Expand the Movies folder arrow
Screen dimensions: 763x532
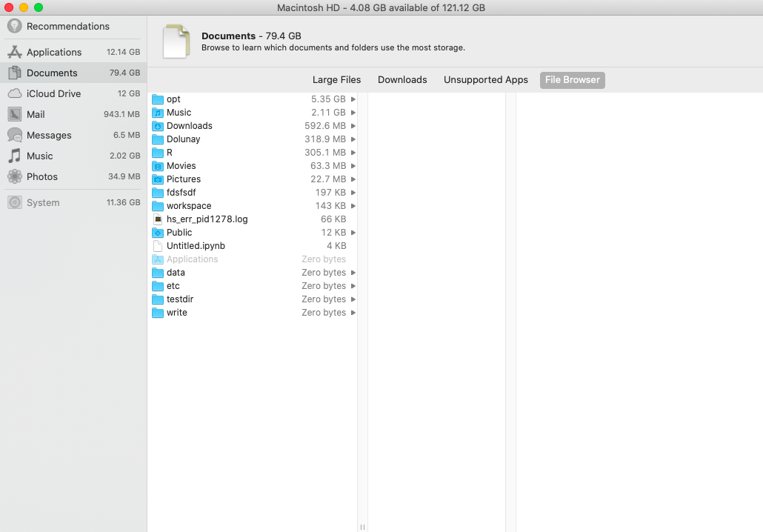click(353, 166)
